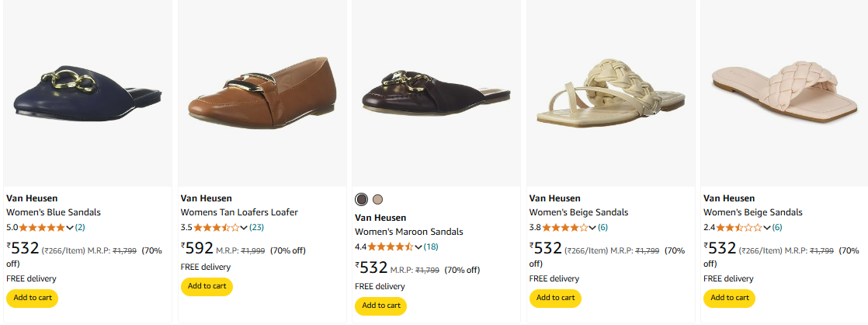Screen dimensions: 868x325
Task: Open the braided beige toe-ring sandal image
Action: coord(610,93)
